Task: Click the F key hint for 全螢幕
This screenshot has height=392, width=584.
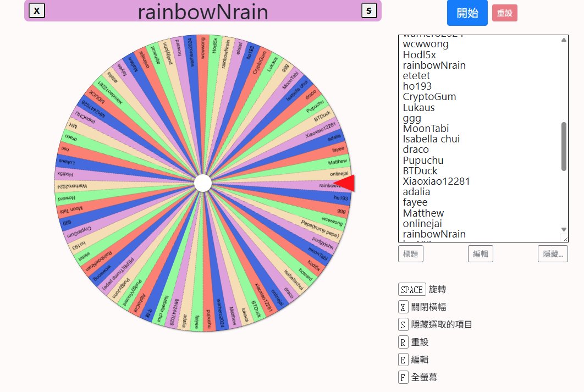Action: (403, 377)
